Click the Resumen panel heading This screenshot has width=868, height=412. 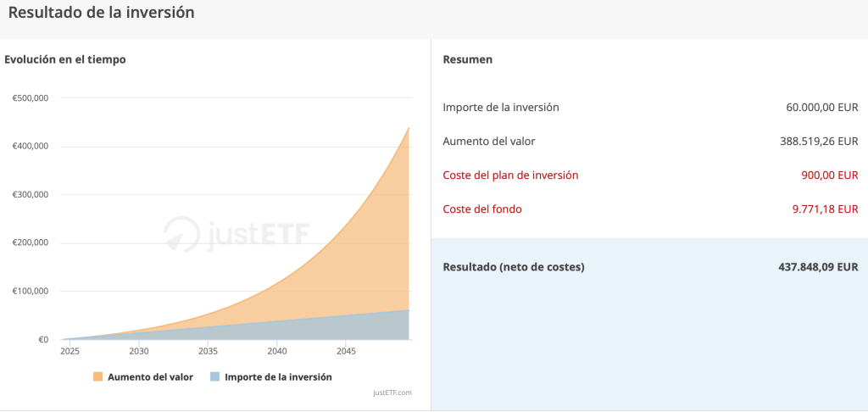click(x=468, y=59)
